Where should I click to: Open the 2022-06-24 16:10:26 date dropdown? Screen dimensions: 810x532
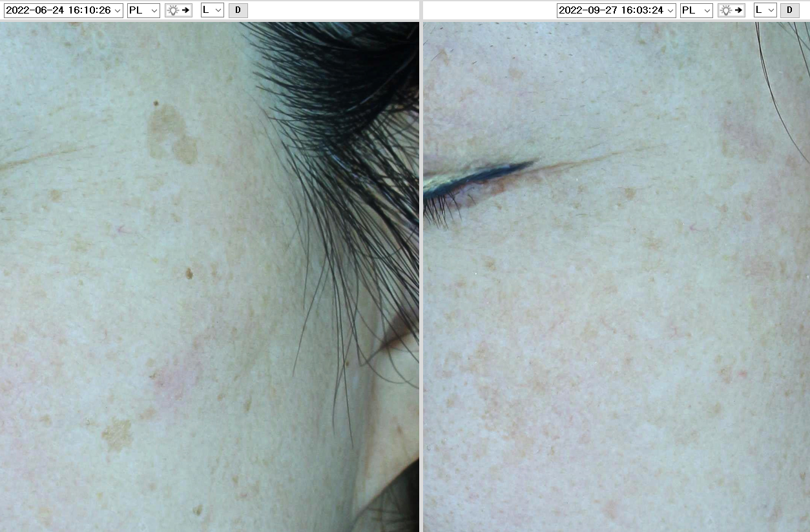[x=63, y=10]
